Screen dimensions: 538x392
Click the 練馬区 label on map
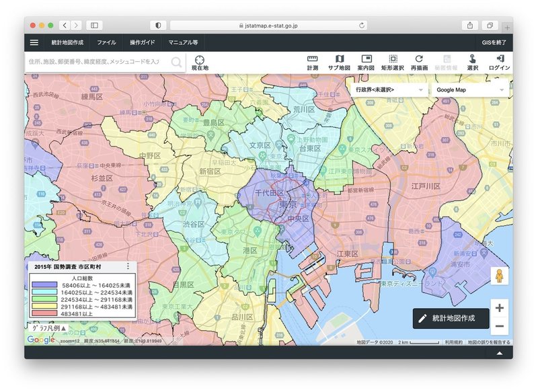[92, 97]
